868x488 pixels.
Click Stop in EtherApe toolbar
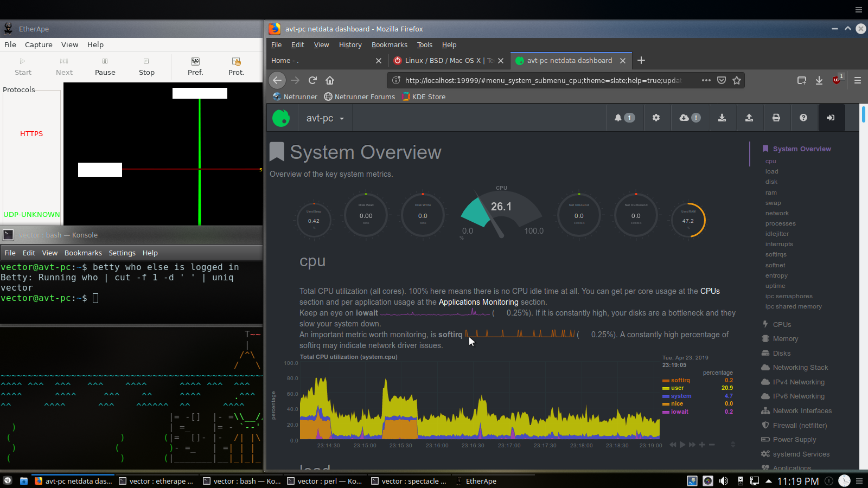(146, 67)
